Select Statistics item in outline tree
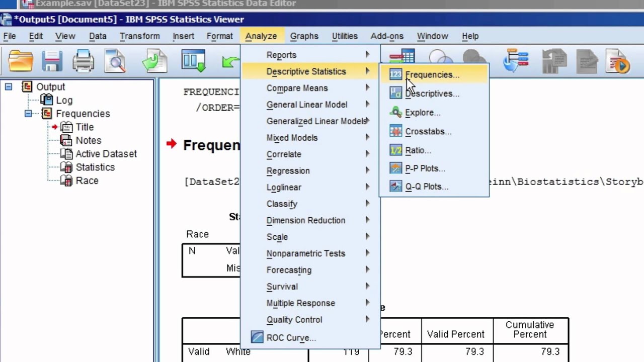644x362 pixels. pos(95,167)
